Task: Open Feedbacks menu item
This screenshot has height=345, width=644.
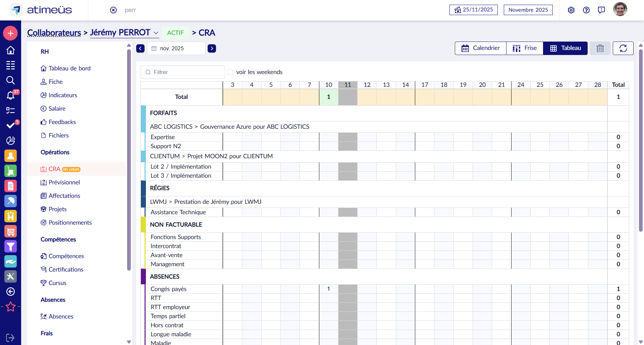Action: (58, 122)
